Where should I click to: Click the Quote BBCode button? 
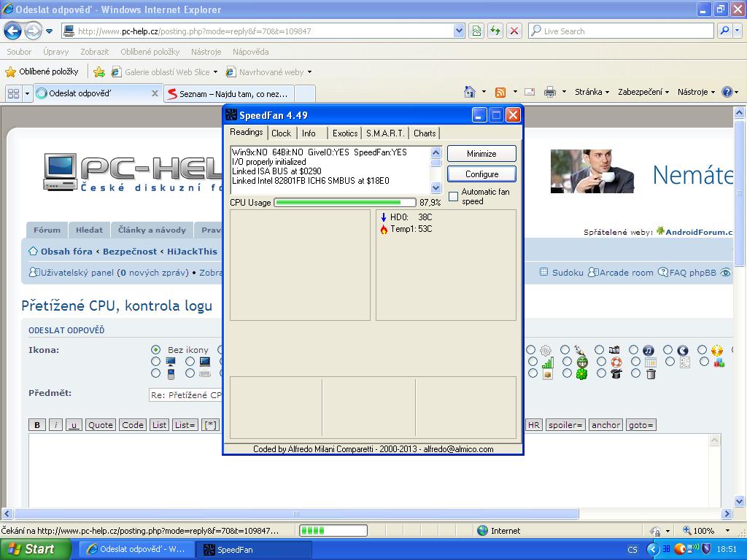101,425
